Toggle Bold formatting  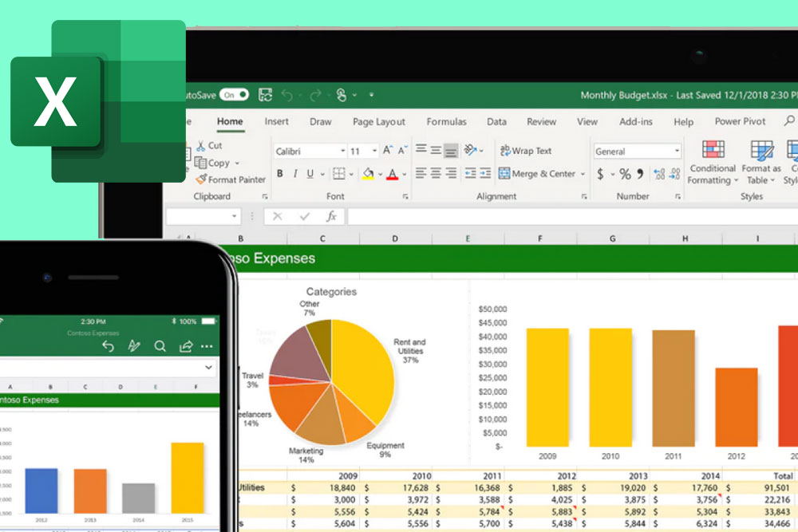click(x=280, y=173)
